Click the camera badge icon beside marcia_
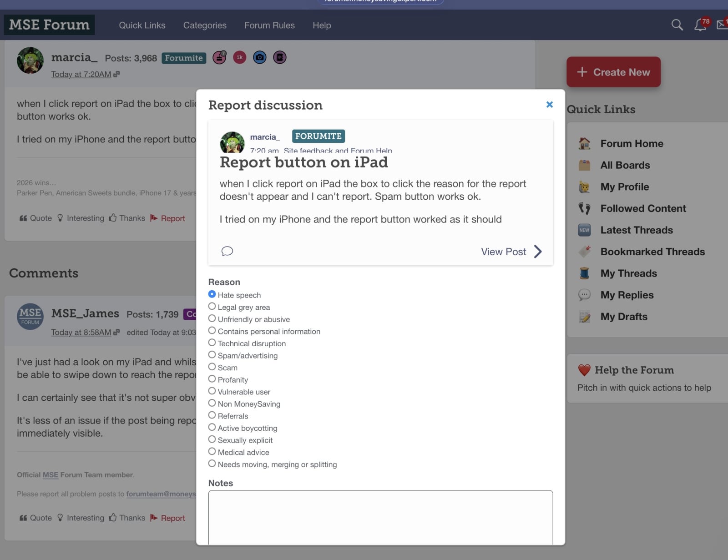Image resolution: width=728 pixels, height=560 pixels. [x=259, y=57]
